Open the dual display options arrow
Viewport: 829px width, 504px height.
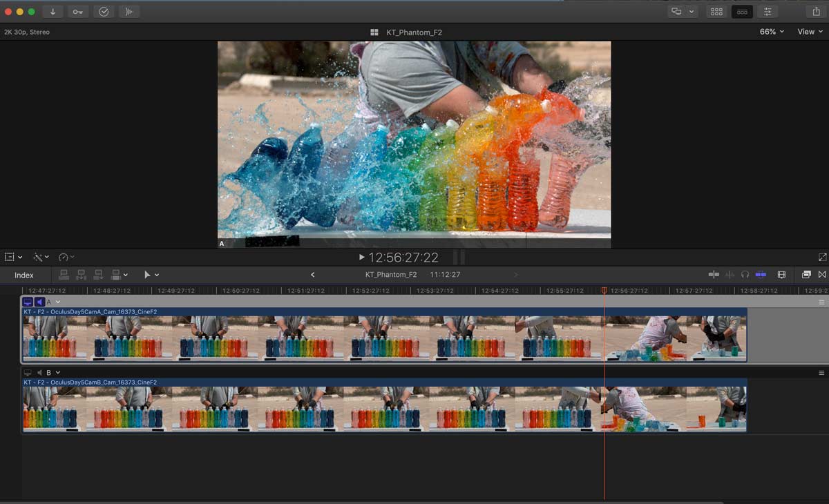pos(692,12)
